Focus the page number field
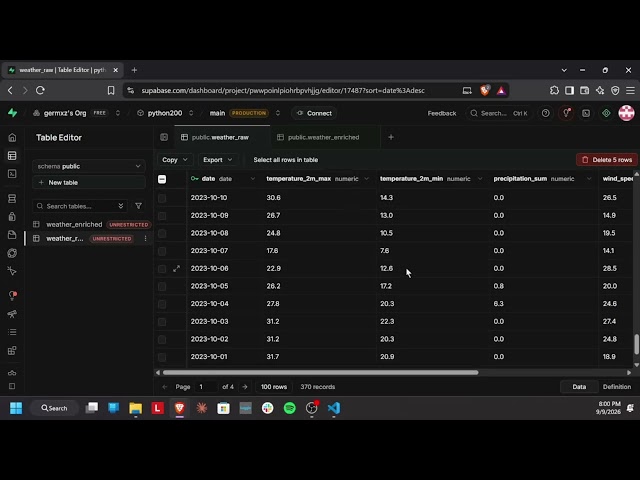 (206, 387)
